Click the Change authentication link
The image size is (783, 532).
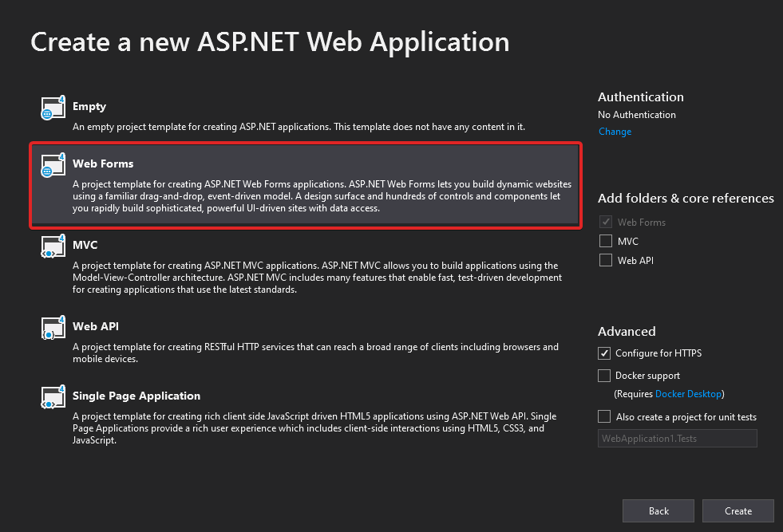(x=615, y=131)
